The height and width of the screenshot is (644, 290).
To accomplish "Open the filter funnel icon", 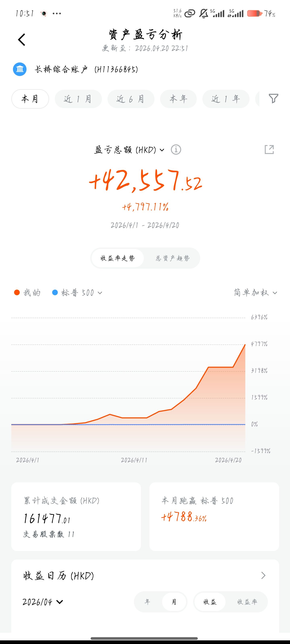I will click(273, 98).
